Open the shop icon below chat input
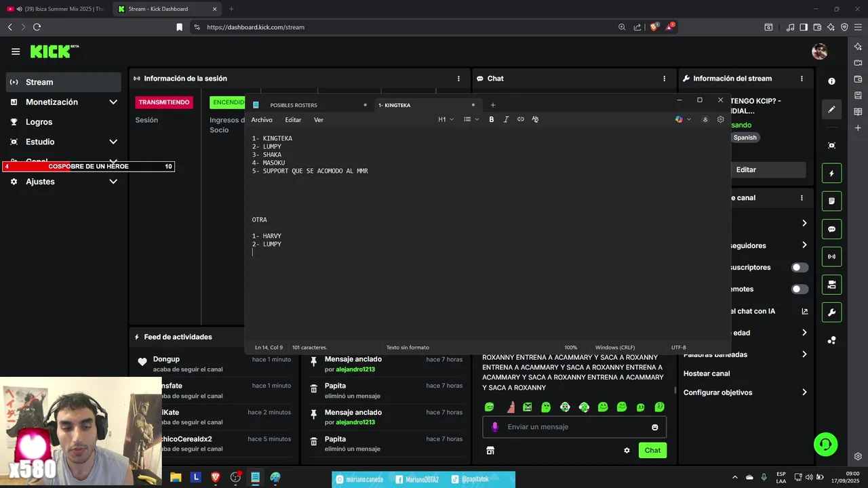Screen dimensions: 868x488 (490, 450)
